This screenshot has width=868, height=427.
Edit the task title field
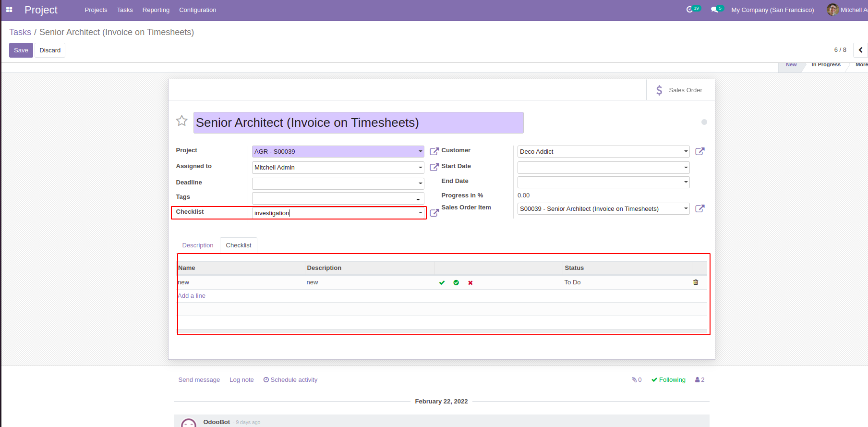(x=358, y=123)
